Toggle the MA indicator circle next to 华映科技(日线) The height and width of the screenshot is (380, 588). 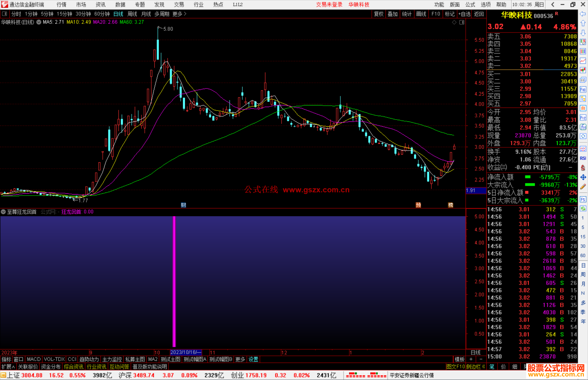39,22
